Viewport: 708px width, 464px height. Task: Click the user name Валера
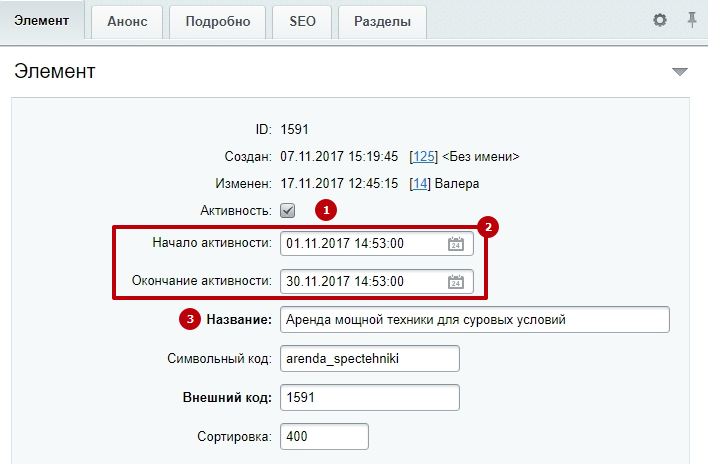(x=456, y=184)
